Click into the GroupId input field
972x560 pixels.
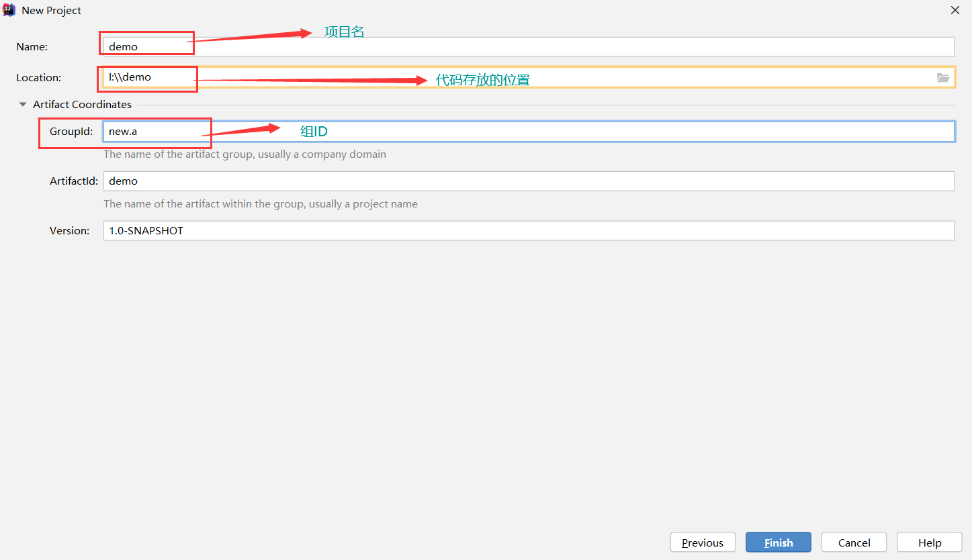[529, 132]
